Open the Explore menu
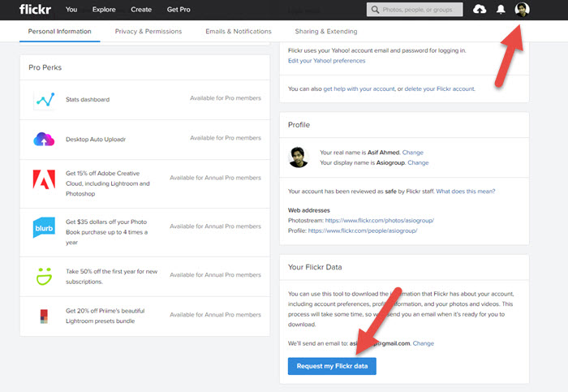This screenshot has height=392, width=568. point(104,10)
